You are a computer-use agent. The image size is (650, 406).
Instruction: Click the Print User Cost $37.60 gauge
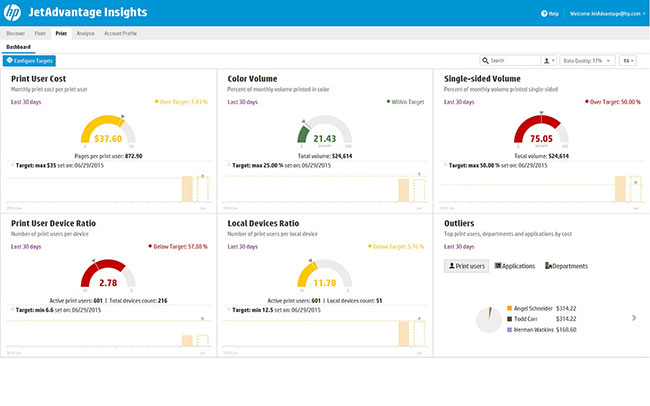108,131
